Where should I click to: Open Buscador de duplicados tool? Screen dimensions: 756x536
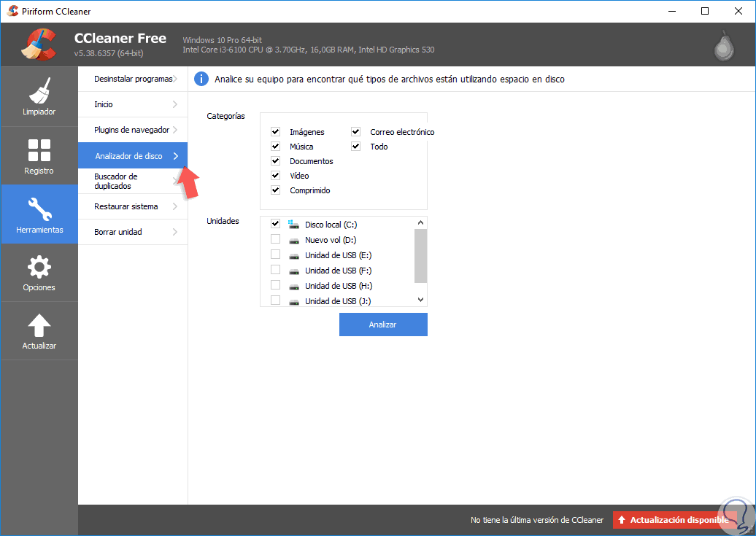[133, 182]
